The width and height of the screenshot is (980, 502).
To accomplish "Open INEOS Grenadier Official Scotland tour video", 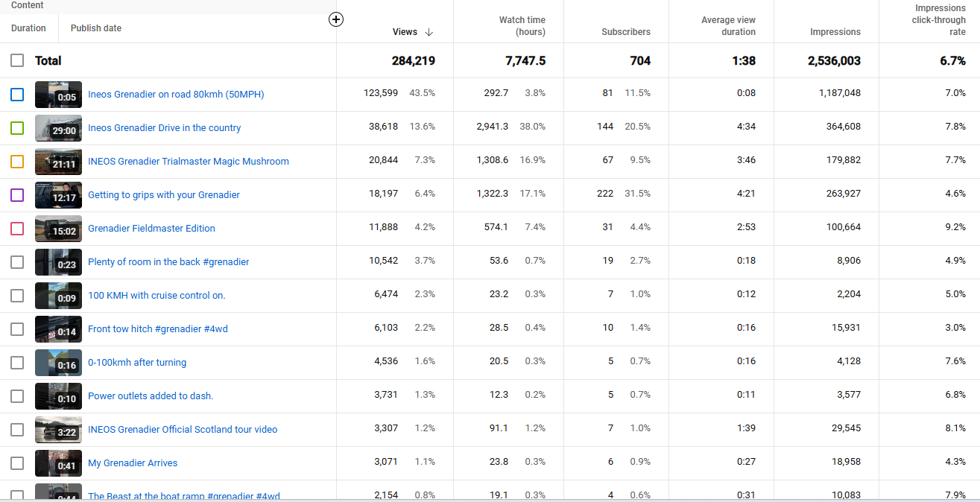I will pyautogui.click(x=183, y=430).
